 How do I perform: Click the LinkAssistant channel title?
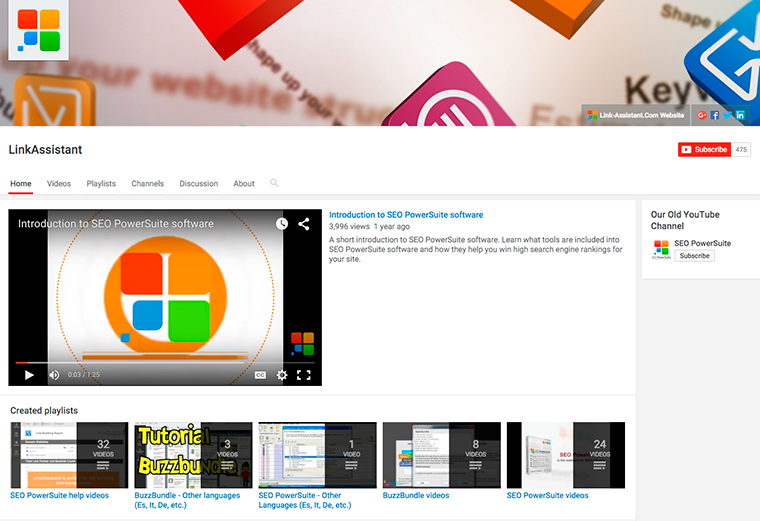click(x=46, y=150)
